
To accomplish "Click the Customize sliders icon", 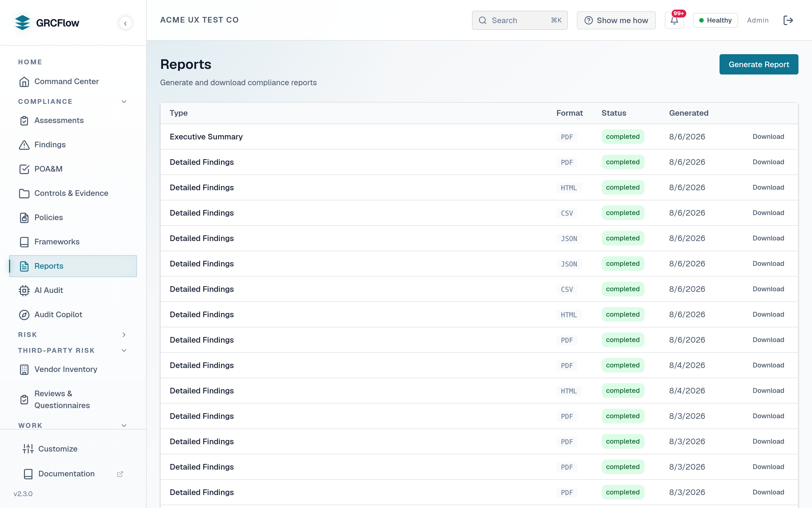I will click(28, 449).
